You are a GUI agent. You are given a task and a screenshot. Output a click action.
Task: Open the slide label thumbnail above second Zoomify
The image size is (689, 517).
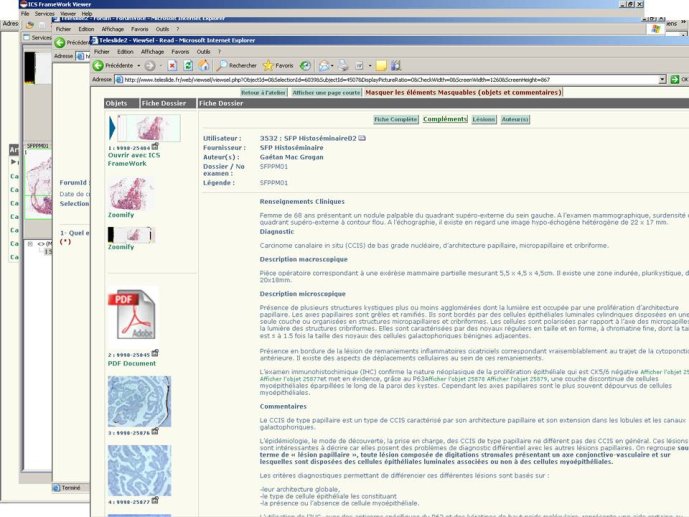[131, 235]
